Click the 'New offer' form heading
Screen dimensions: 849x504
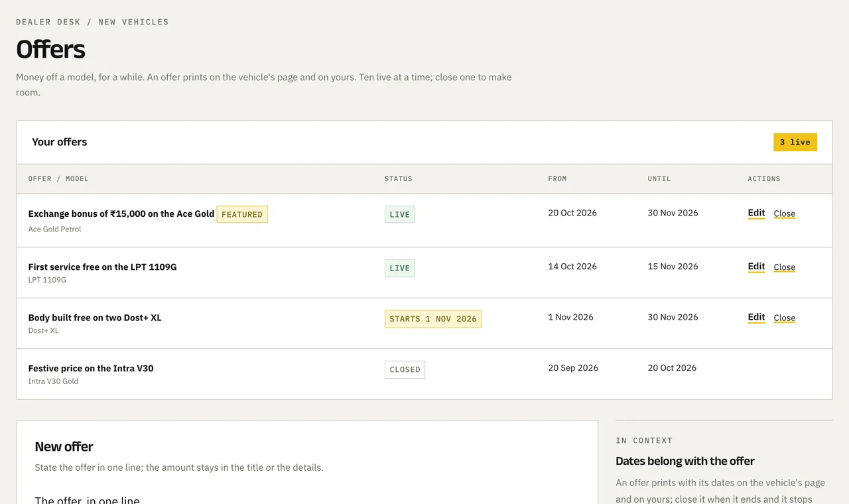click(64, 446)
